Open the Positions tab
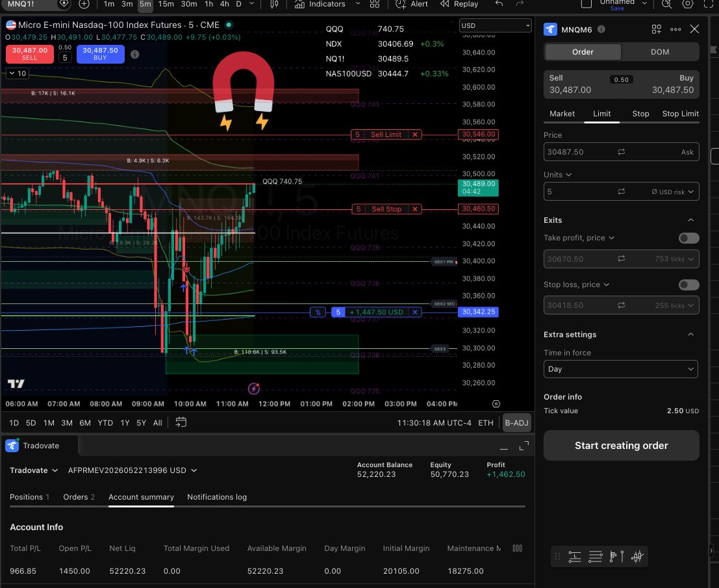Viewport: 719px width, 588px height. (29, 497)
